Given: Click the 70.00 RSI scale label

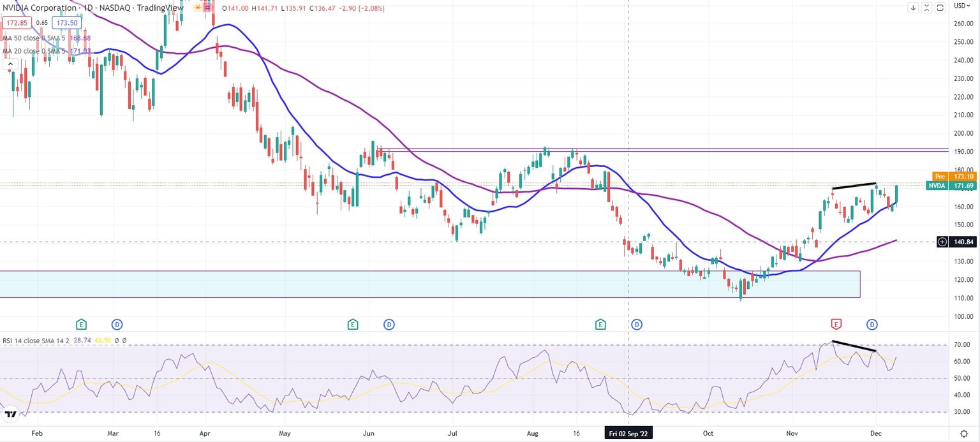Looking at the screenshot, I should tap(962, 345).
